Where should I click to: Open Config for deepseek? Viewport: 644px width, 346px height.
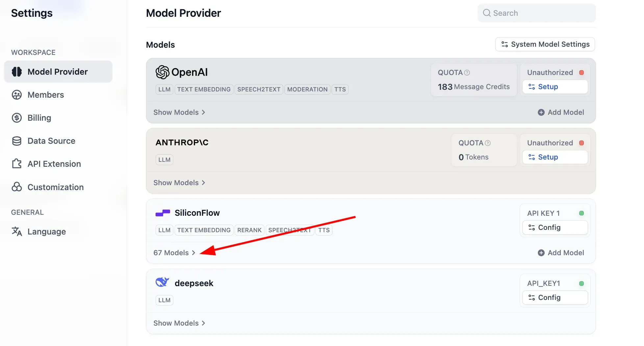click(555, 298)
